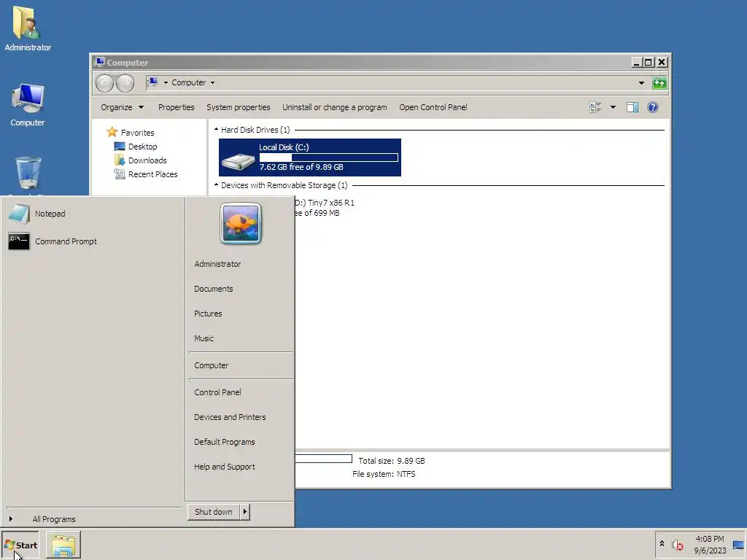747x560 pixels.
Task: Click the fish user account picture
Action: coord(241,223)
